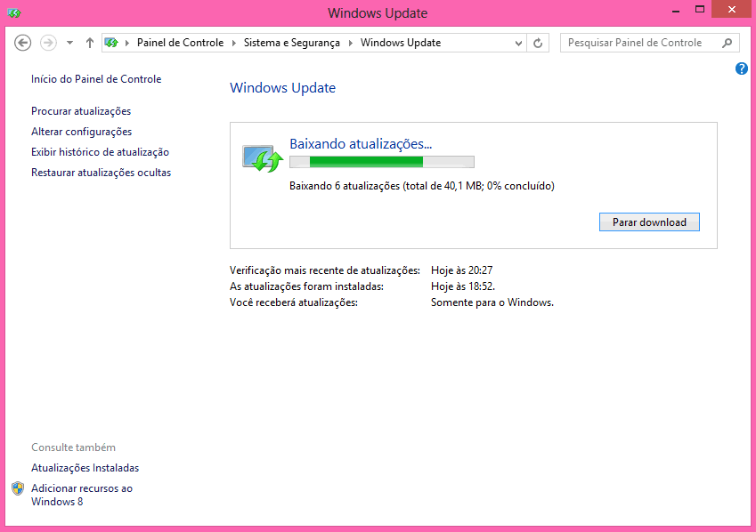
Task: Click the green arrows update status icon
Action: click(x=263, y=158)
